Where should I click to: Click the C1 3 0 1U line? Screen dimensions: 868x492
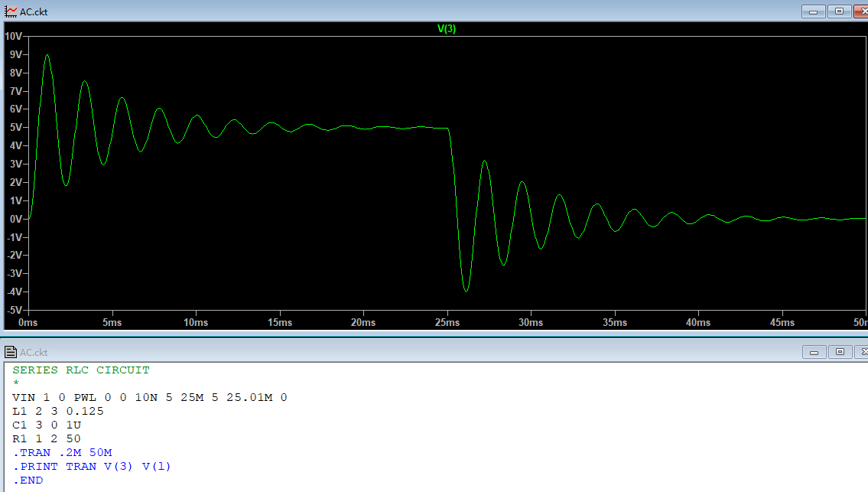(47, 425)
